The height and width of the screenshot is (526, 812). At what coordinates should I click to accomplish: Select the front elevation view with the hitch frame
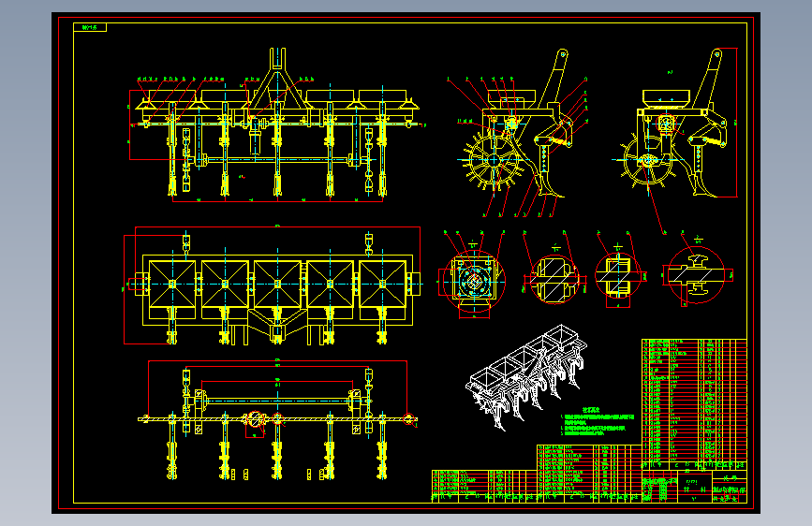tap(277, 125)
